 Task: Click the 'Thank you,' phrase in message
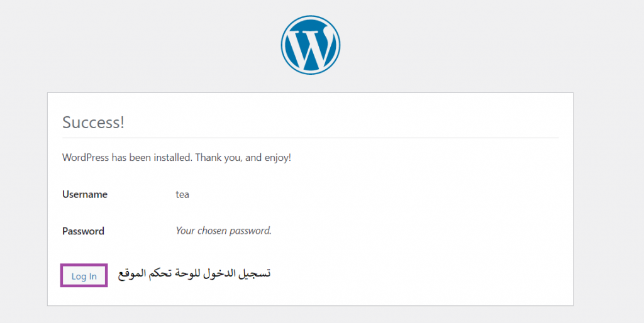coord(219,158)
